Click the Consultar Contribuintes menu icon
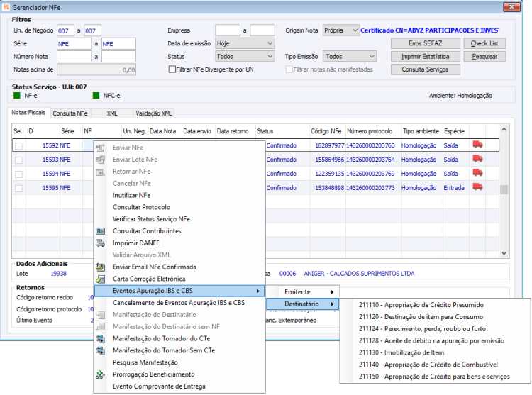 click(x=101, y=231)
